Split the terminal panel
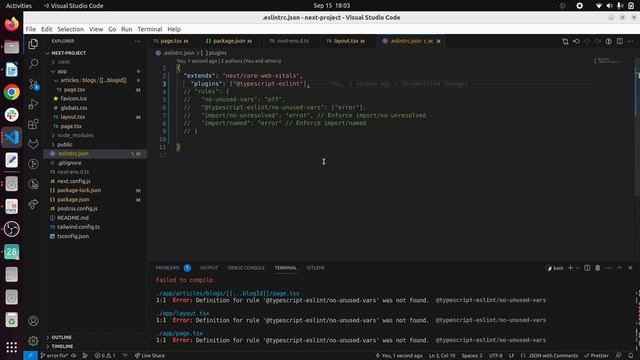The height and width of the screenshot is (360, 640). click(x=587, y=268)
